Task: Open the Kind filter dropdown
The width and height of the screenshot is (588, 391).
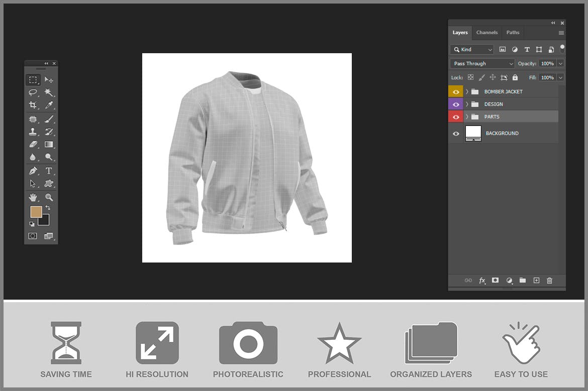Action: click(x=472, y=50)
